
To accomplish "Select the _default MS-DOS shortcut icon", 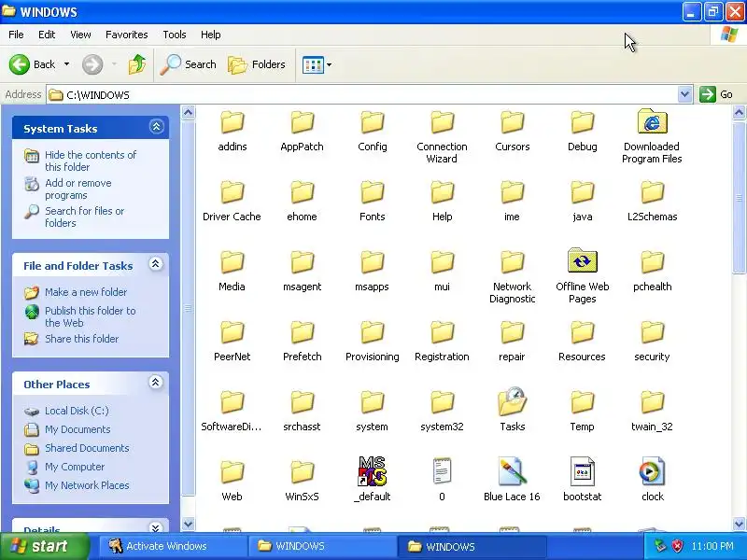I will pyautogui.click(x=372, y=471).
